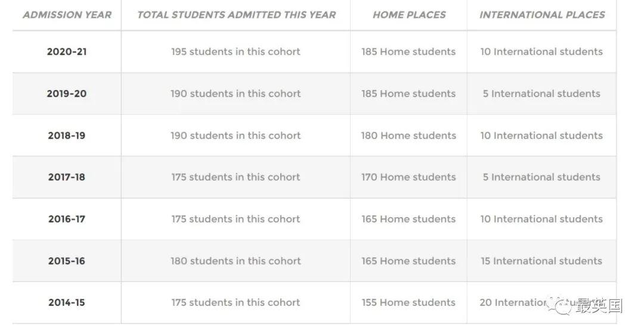Click the Home Places column header

409,15
